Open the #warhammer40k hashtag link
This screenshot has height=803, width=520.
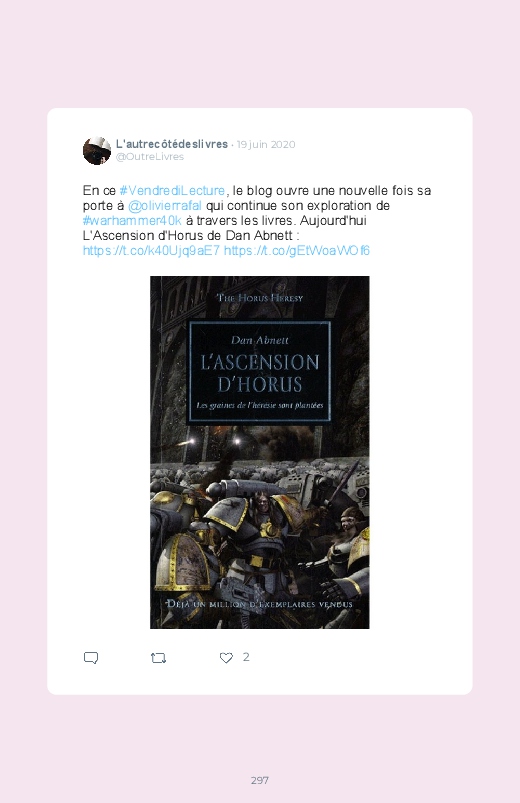132,221
